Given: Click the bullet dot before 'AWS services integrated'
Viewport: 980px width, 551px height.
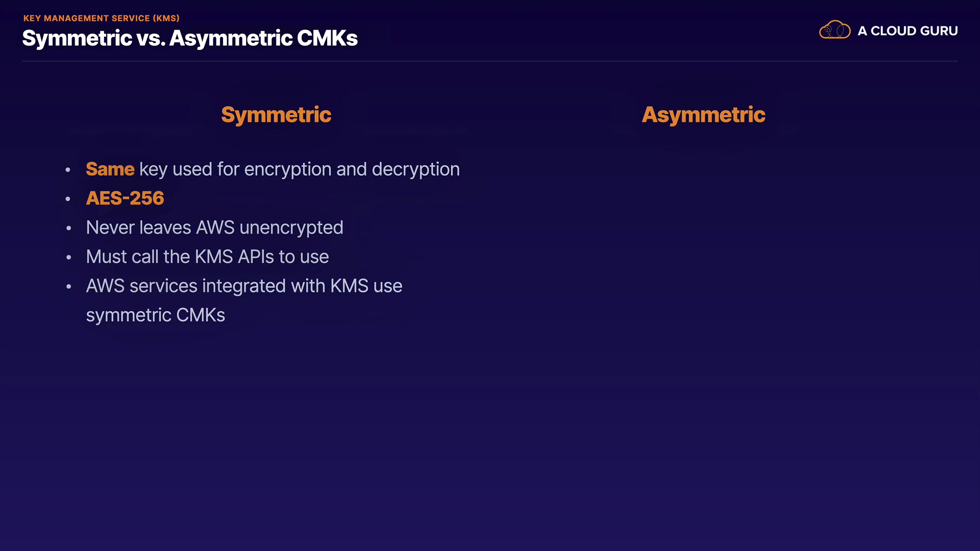Looking at the screenshot, I should tap(68, 287).
